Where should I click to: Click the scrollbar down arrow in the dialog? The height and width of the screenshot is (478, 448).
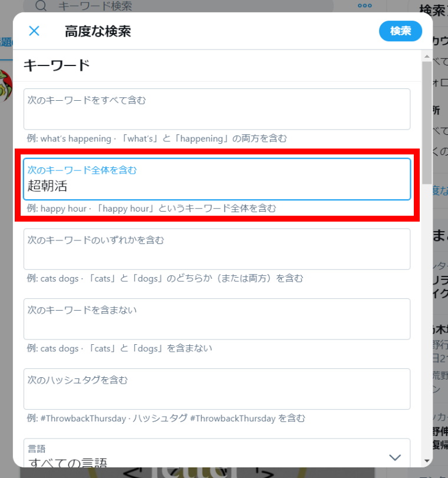click(x=427, y=461)
